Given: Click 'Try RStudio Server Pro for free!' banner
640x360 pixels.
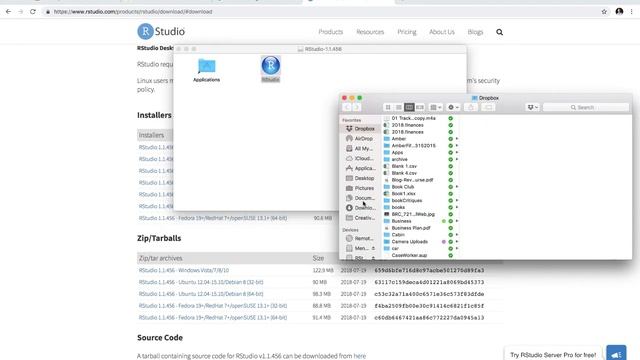Looking at the screenshot, I should 553,355.
